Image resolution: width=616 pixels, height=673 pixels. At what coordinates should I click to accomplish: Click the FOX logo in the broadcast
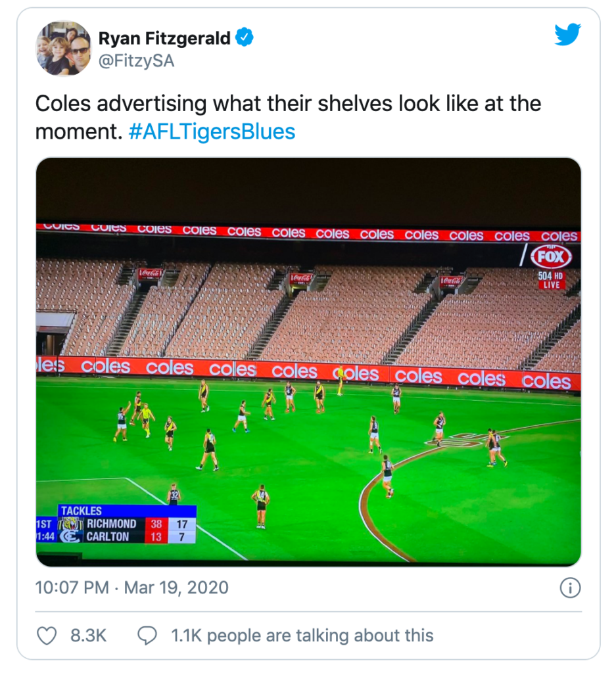551,256
